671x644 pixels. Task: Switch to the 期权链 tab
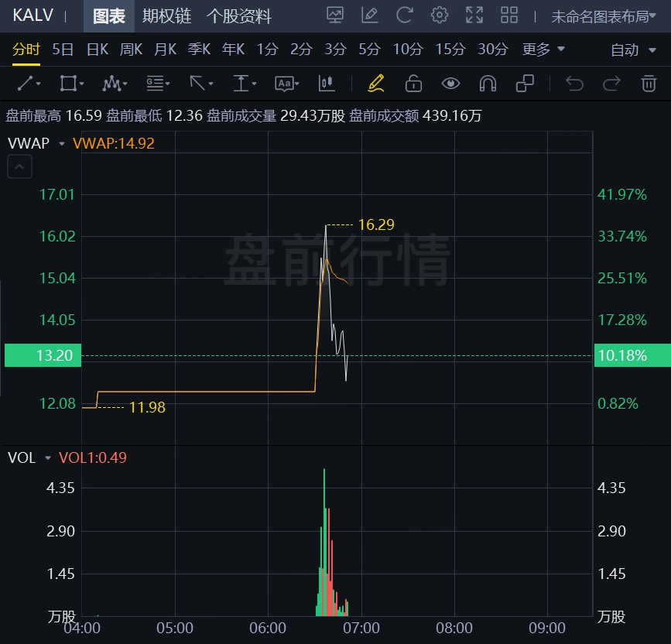(166, 15)
